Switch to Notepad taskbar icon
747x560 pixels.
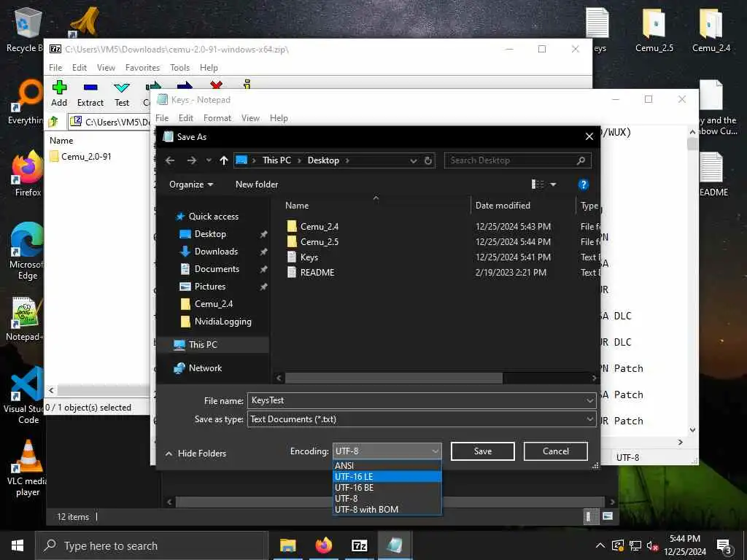(x=395, y=545)
